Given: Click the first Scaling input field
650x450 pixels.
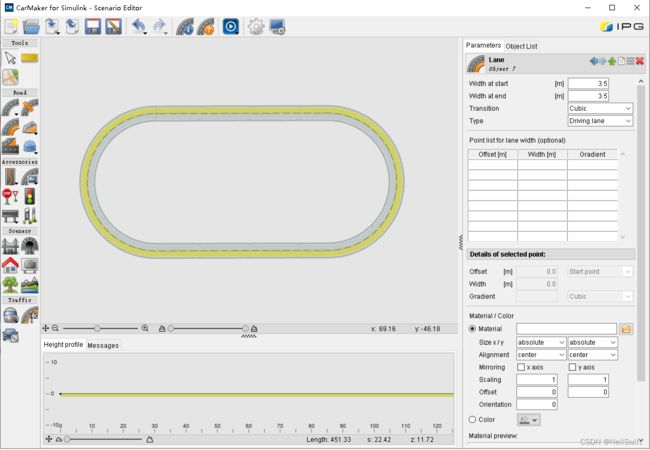Looking at the screenshot, I should 537,380.
